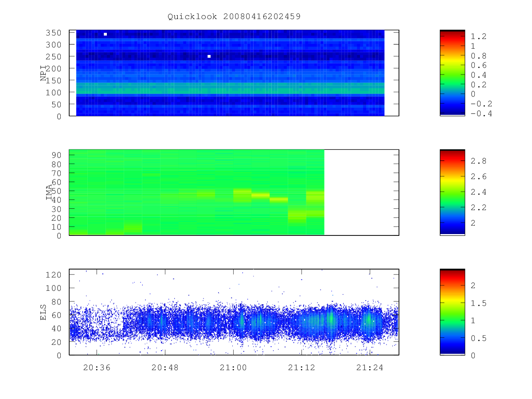Viewport: 532px width, 399px height.
Task: Click the Quicklook 20080416202459 title
Action: click(234, 16)
